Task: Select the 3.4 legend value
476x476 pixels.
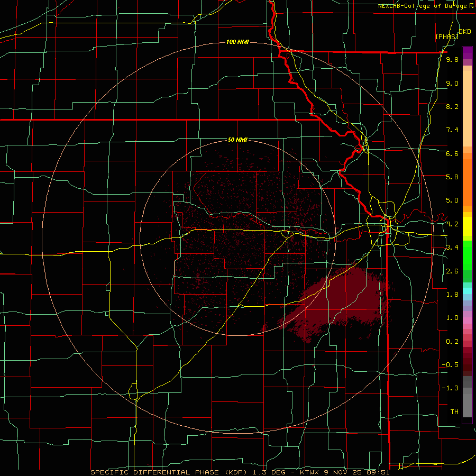Action: coord(452,247)
